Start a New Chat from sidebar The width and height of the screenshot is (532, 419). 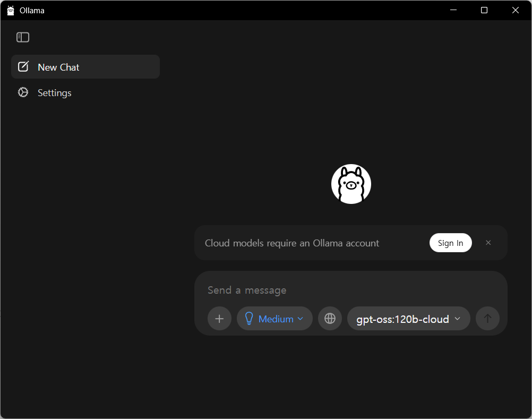click(85, 67)
